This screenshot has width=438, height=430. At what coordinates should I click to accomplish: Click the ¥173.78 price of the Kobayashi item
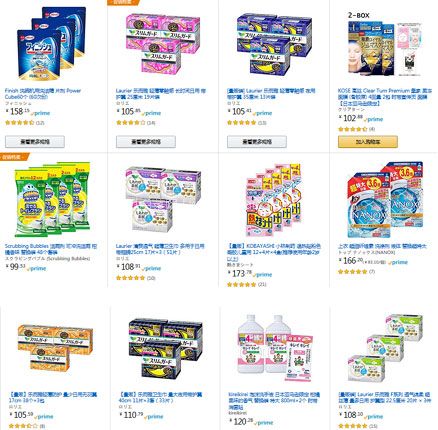240,274
